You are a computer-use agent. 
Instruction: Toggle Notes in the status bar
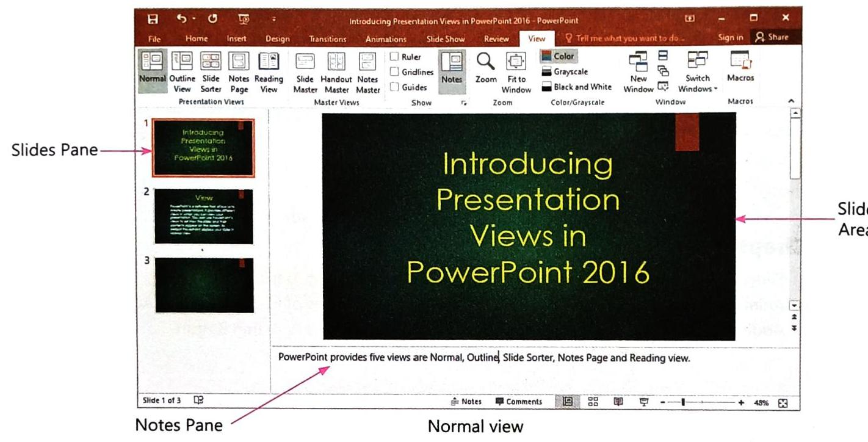pos(466,402)
